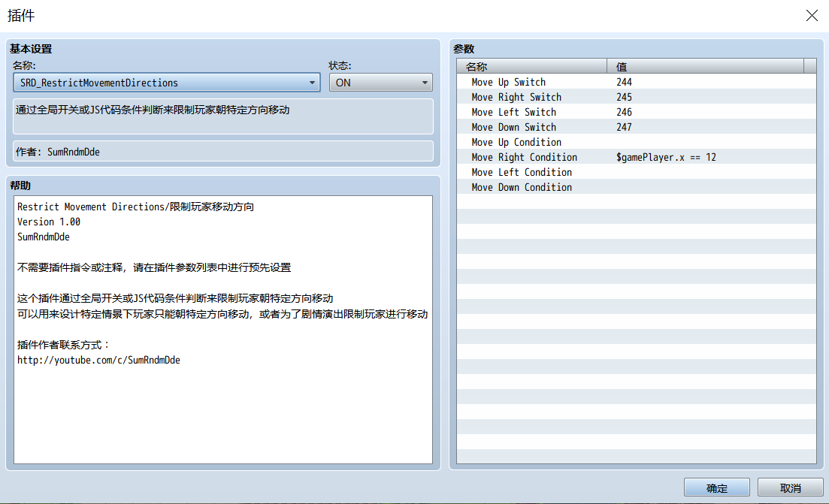Open the 状态 ON dropdown
The height and width of the screenshot is (504, 829).
tap(380, 83)
